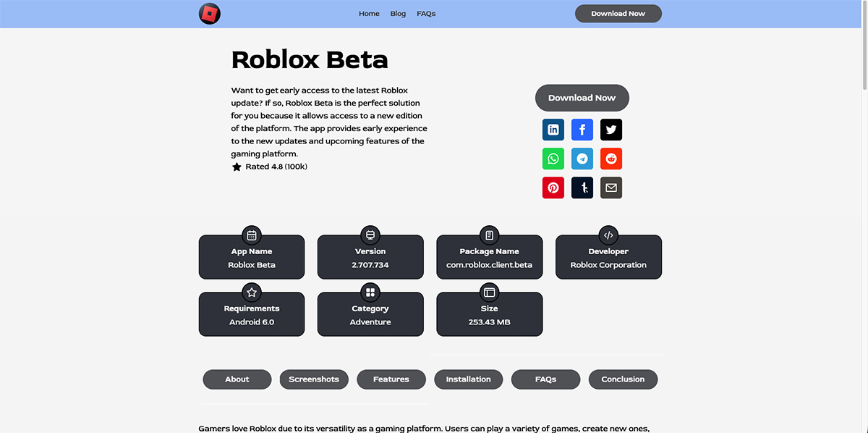The height and width of the screenshot is (433, 868).
Task: Share the page on Facebook
Action: (x=582, y=129)
